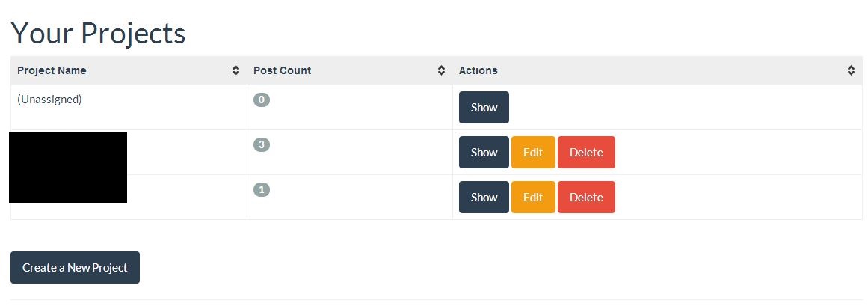
Task: Click the post count badge showing 3
Action: tap(261, 144)
